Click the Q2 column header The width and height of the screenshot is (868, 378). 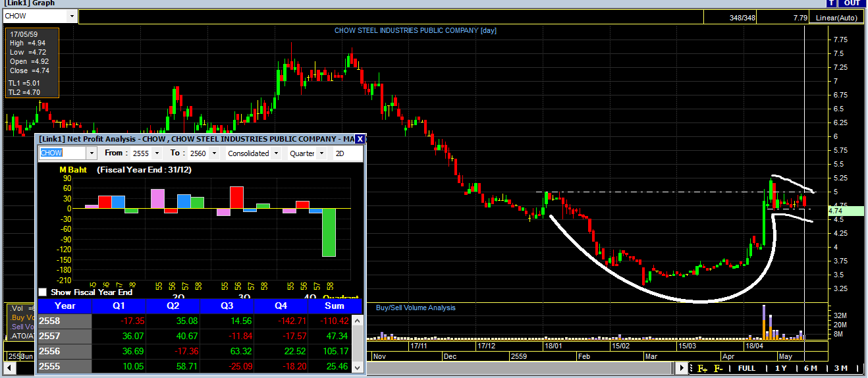[173, 306]
